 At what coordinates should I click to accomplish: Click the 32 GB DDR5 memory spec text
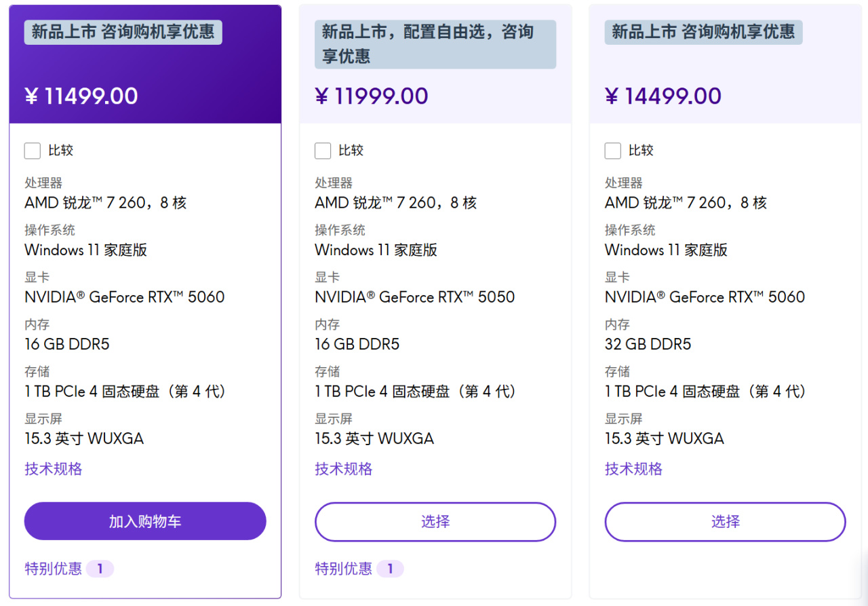coord(648,344)
